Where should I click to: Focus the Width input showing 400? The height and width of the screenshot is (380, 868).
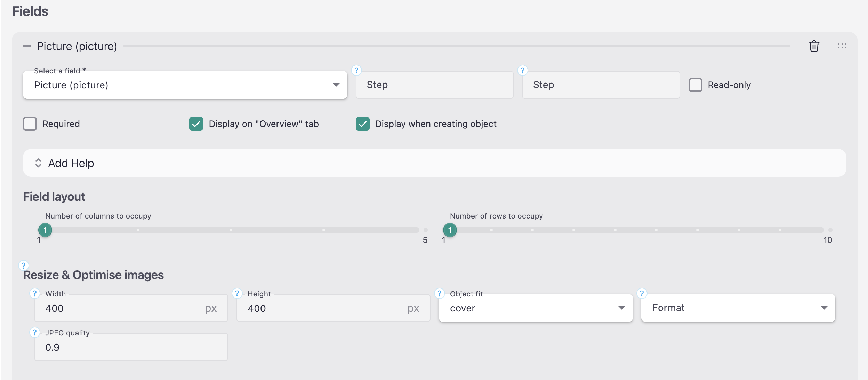point(131,308)
